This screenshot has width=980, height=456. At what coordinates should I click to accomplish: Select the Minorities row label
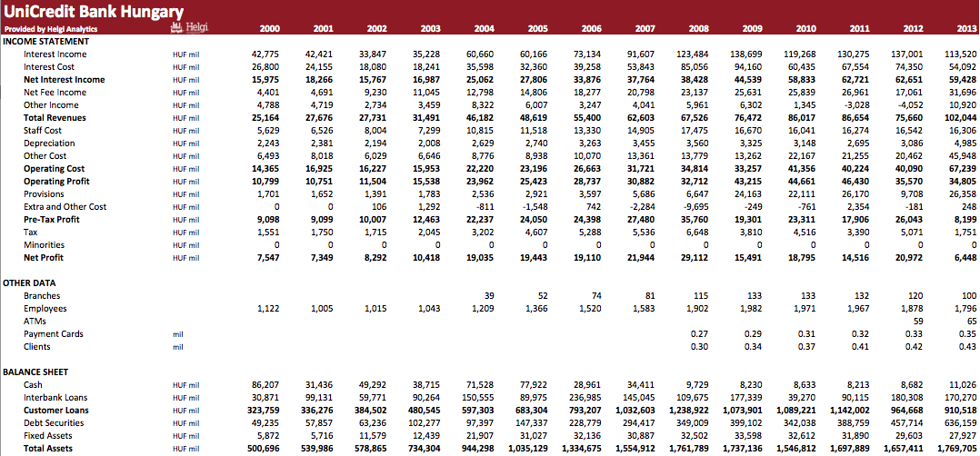pos(45,245)
